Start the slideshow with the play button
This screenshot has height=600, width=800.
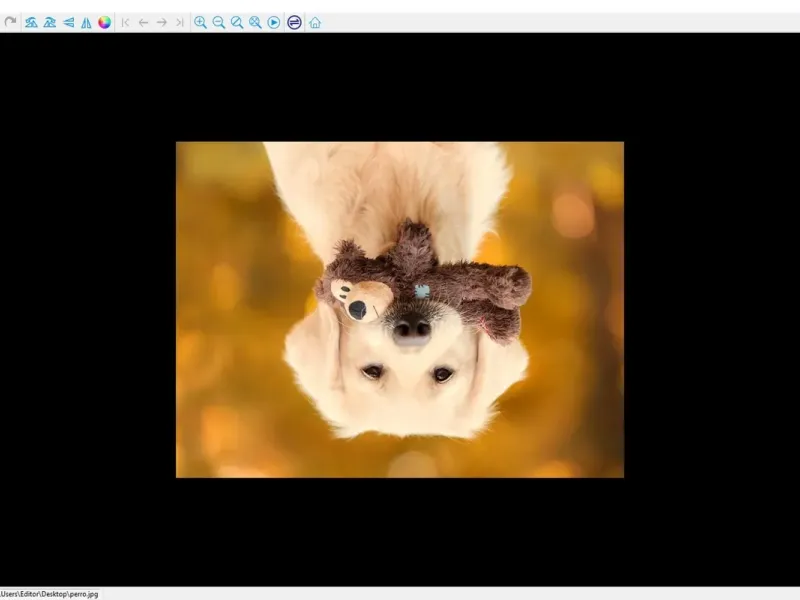[274, 22]
